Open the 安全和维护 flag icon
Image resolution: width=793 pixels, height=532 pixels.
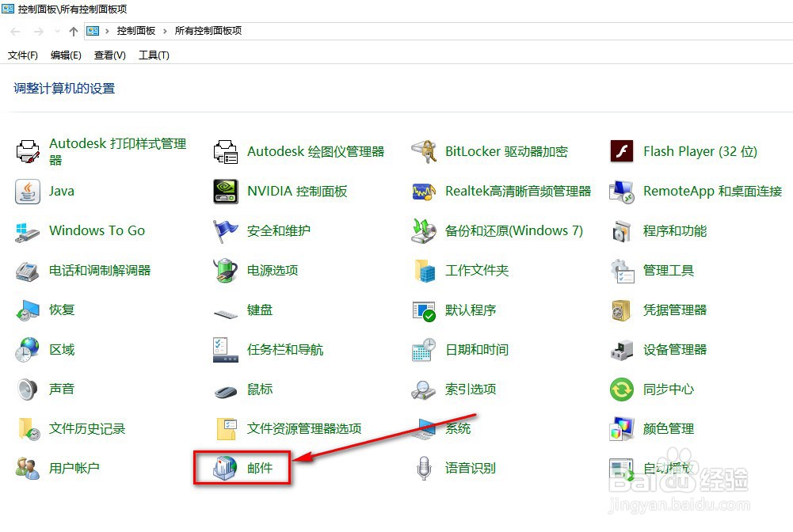pyautogui.click(x=226, y=231)
